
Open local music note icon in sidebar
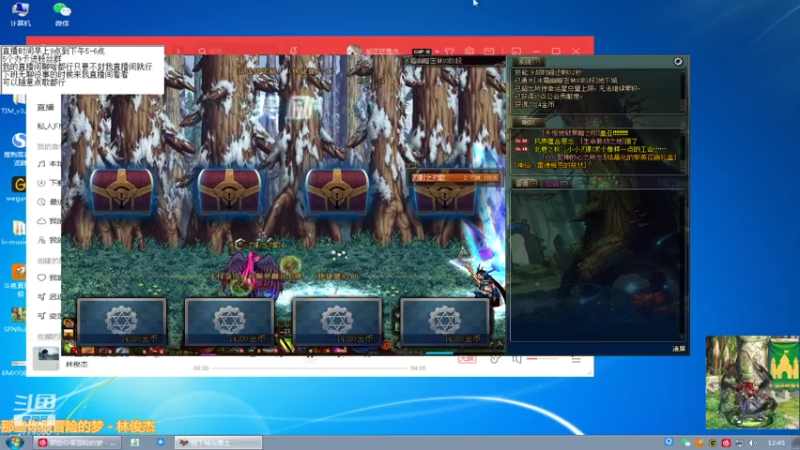pos(41,164)
